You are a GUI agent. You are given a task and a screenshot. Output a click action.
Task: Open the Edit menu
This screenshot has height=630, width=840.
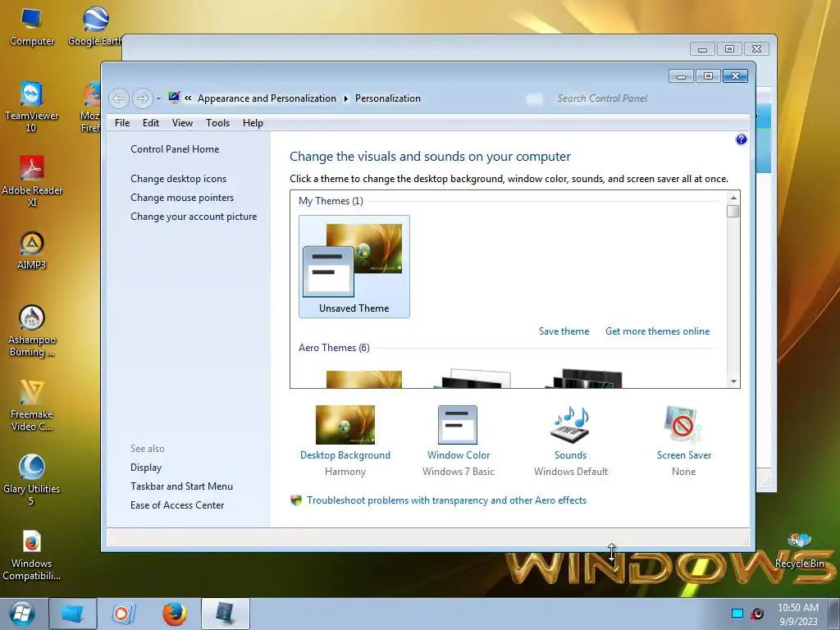coord(151,123)
